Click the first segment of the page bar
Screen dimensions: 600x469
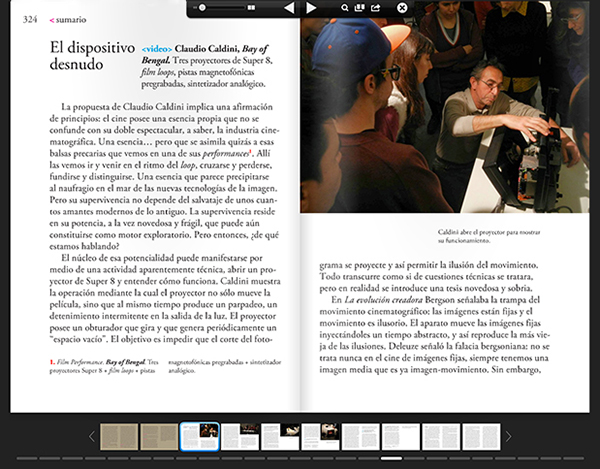coord(27,458)
